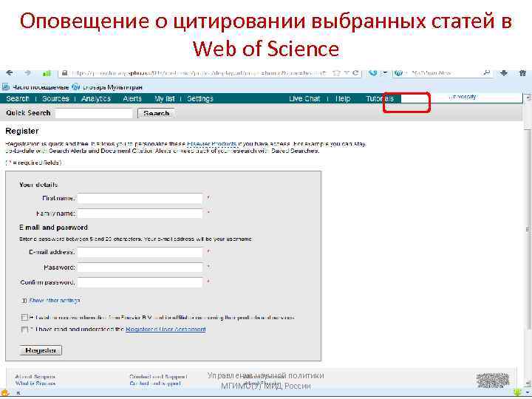The width and height of the screenshot is (532, 399).
Task: Open the Elsevier Products link
Action: coord(211,144)
